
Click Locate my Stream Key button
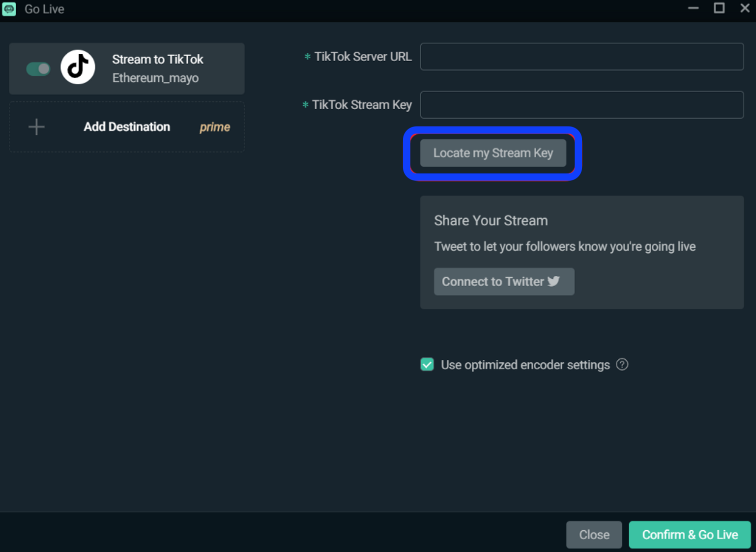pos(493,153)
